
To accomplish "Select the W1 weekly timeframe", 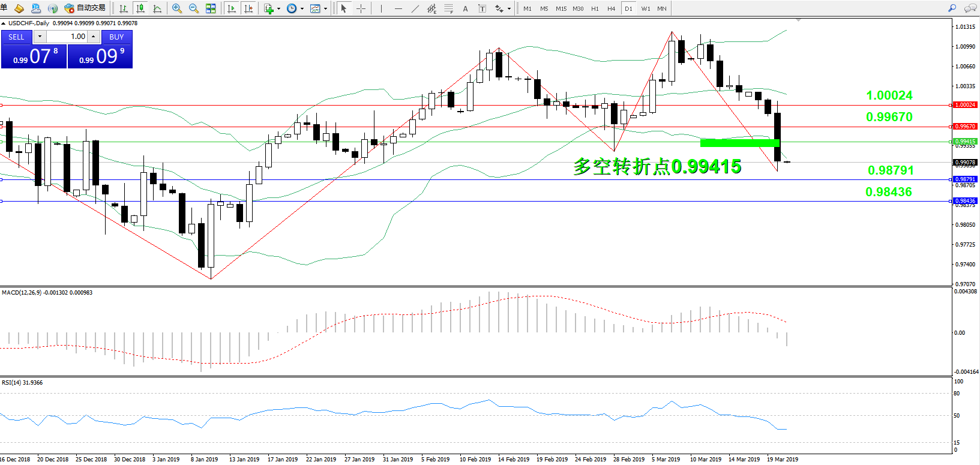I will pos(645,8).
